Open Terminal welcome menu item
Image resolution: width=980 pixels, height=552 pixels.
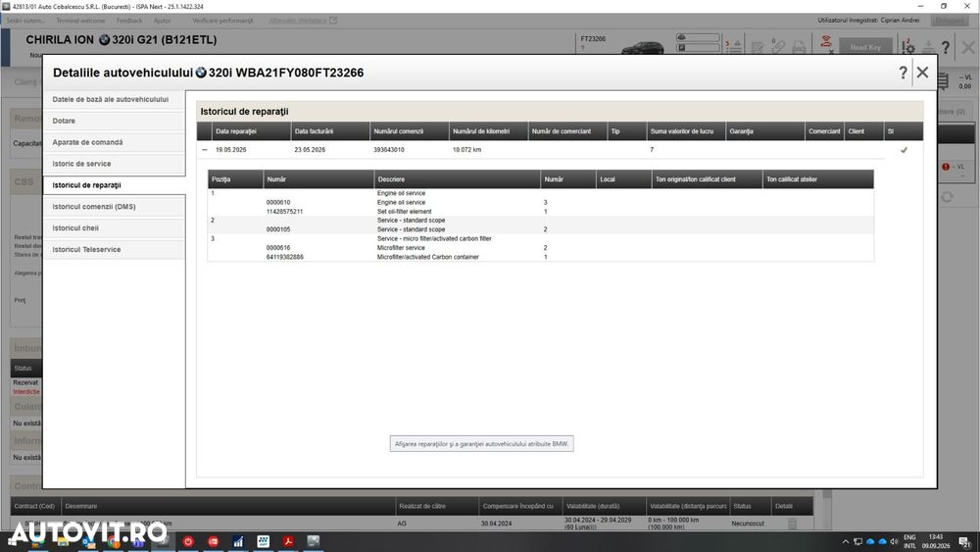coord(80,21)
